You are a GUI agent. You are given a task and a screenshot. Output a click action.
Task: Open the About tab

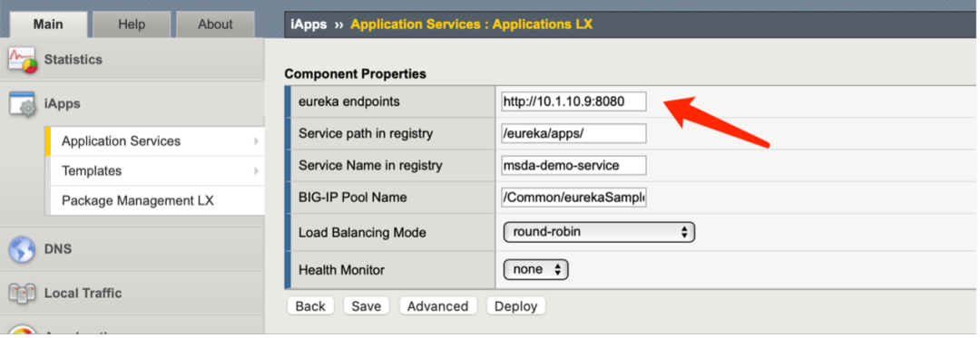coord(215,24)
